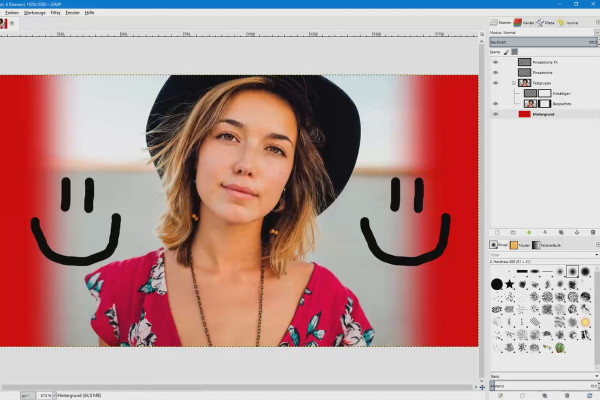This screenshot has height=400, width=600.
Task: Create a new layer
Action: pos(497,232)
